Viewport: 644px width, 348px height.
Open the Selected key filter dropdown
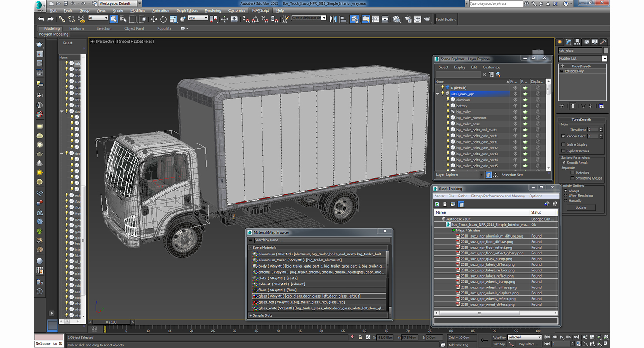click(x=539, y=337)
